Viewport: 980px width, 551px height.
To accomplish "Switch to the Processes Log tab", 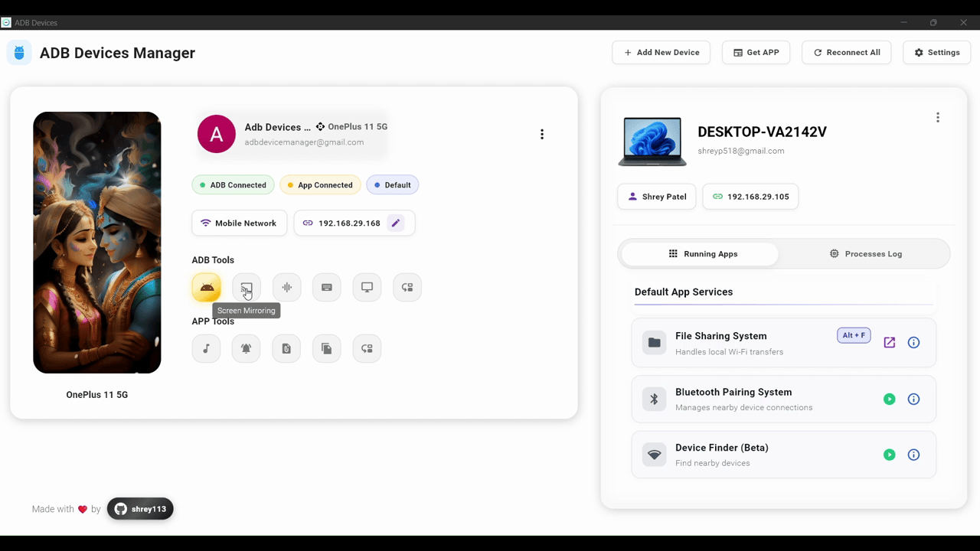I will pos(866,253).
